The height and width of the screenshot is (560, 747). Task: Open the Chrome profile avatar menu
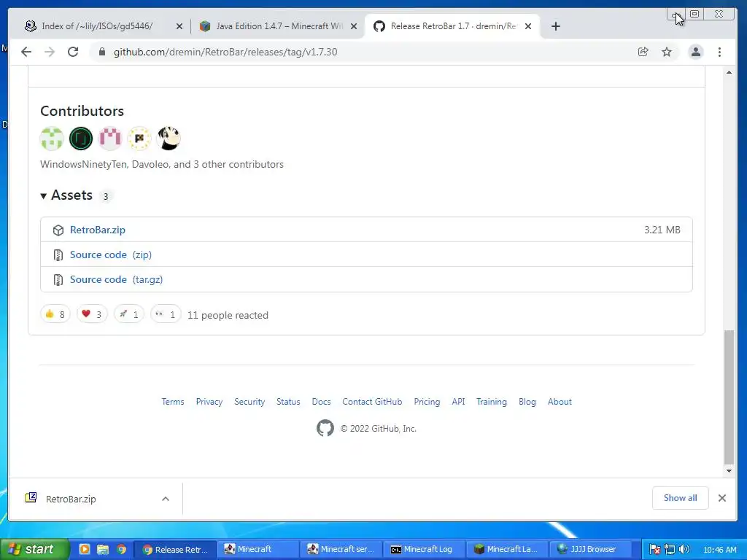(695, 52)
